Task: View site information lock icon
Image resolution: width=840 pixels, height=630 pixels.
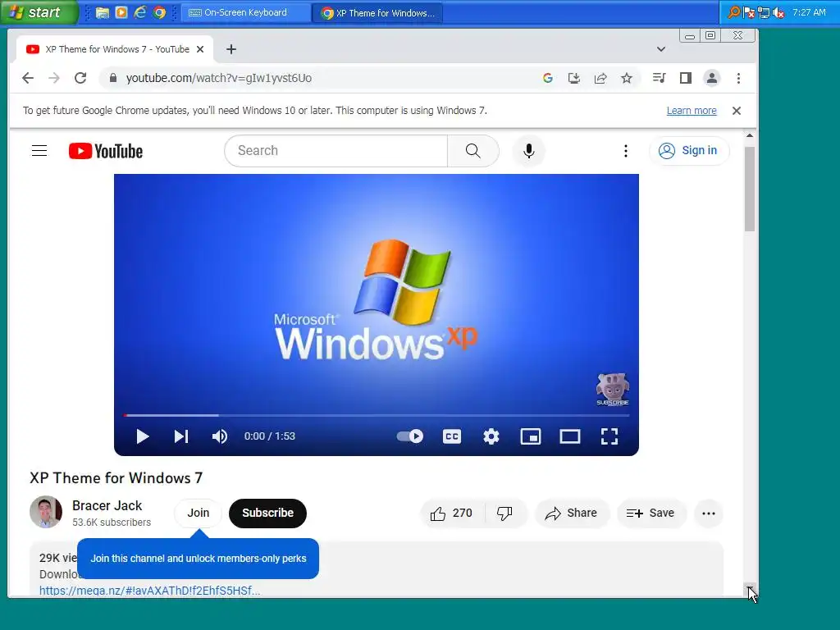Action: click(x=112, y=78)
